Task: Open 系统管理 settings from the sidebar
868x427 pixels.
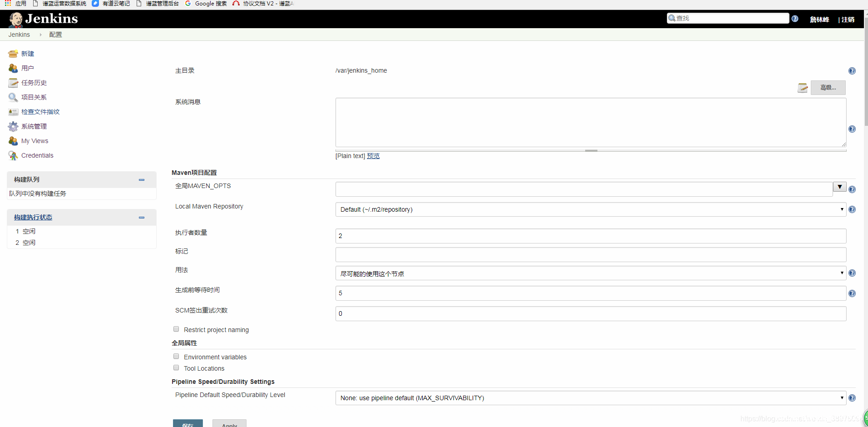Action: [34, 126]
